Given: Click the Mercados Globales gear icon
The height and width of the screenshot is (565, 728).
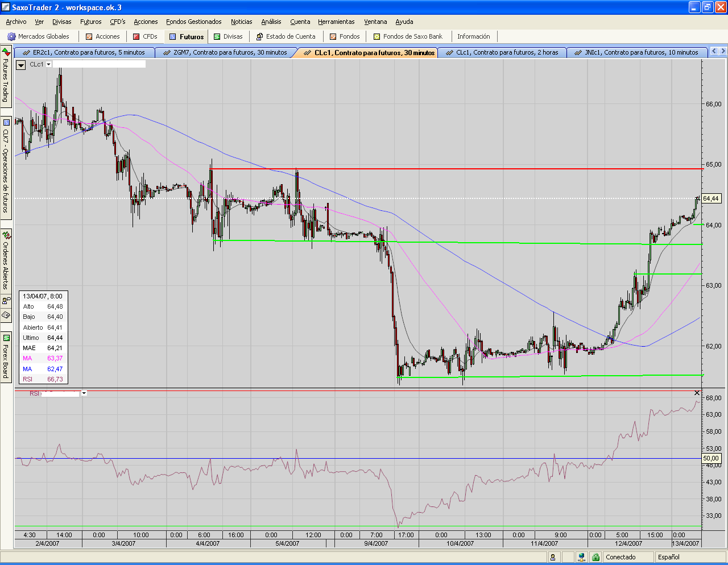Looking at the screenshot, I should click(11, 36).
